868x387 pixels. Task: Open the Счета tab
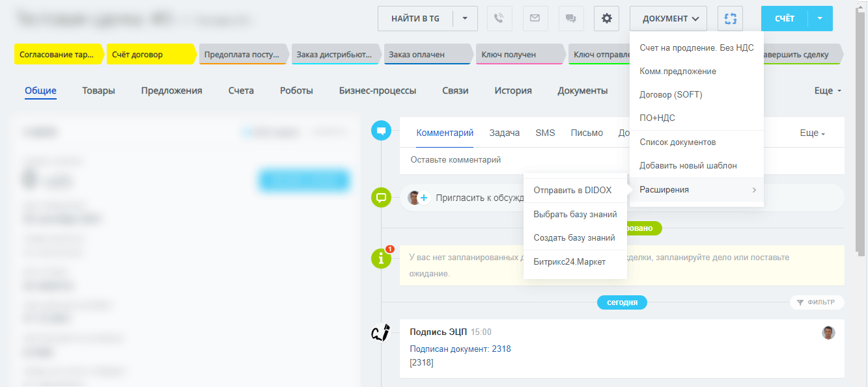coord(241,90)
